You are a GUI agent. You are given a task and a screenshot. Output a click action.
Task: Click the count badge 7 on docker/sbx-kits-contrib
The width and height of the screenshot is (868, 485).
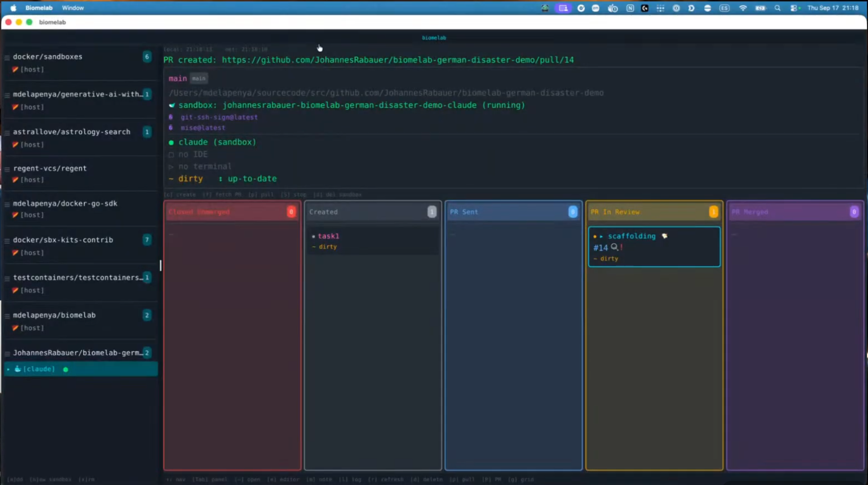point(147,240)
